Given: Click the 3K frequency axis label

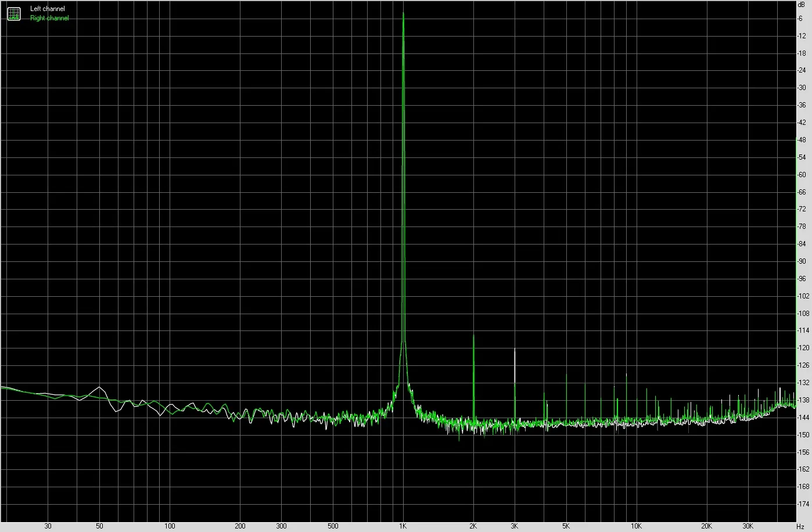Looking at the screenshot, I should click(515, 526).
